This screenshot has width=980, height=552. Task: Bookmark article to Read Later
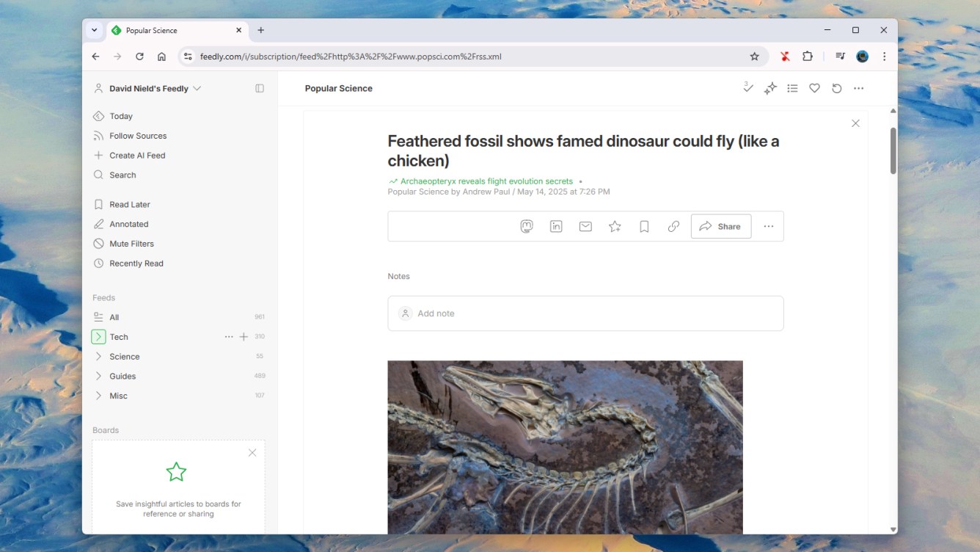[643, 226]
